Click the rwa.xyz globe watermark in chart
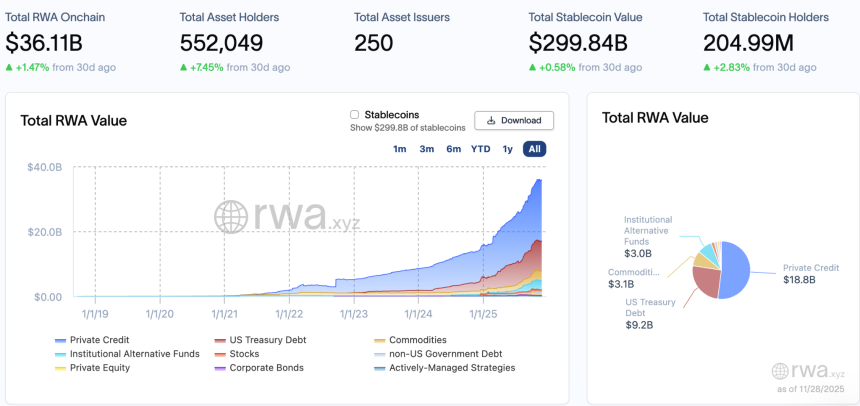This screenshot has width=860, height=406. pos(231,217)
